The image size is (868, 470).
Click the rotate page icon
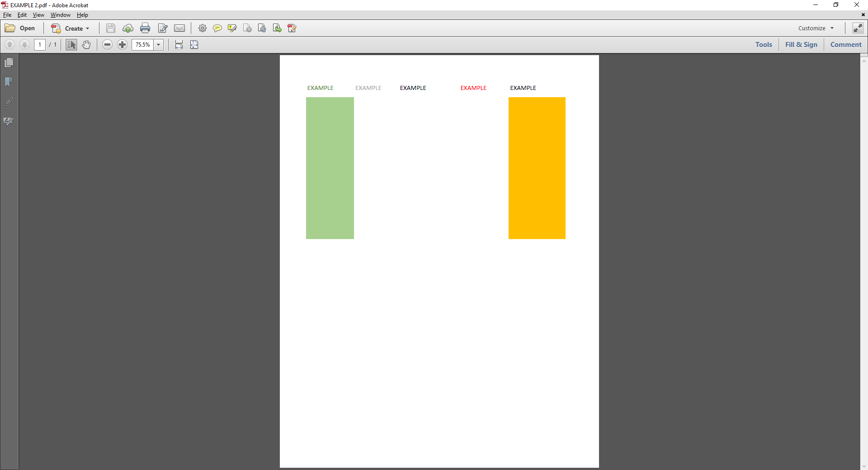262,28
